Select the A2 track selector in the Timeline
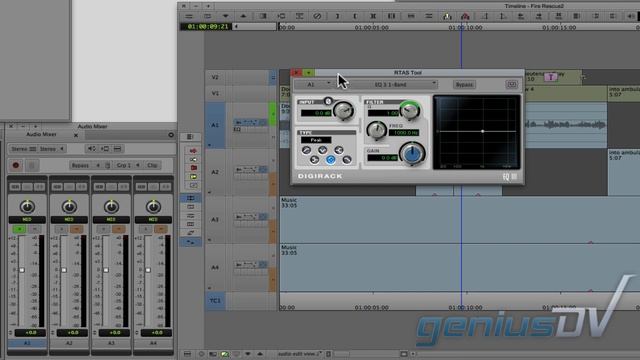640x360 pixels. click(x=215, y=172)
